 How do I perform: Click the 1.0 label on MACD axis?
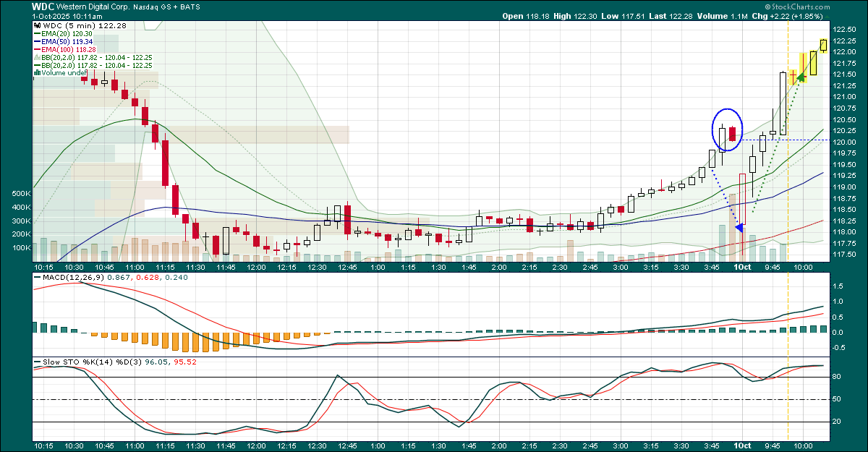click(838, 302)
